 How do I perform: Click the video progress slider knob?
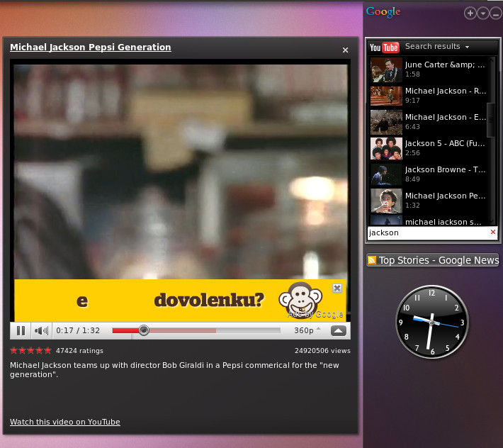click(144, 330)
